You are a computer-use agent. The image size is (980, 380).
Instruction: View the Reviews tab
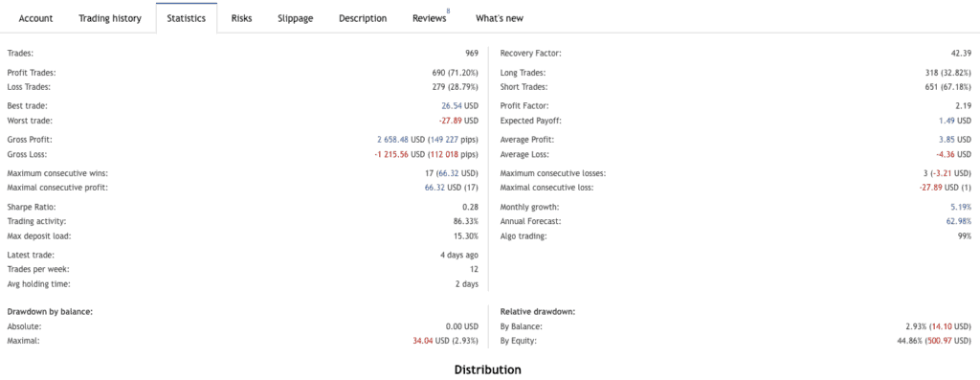click(430, 18)
